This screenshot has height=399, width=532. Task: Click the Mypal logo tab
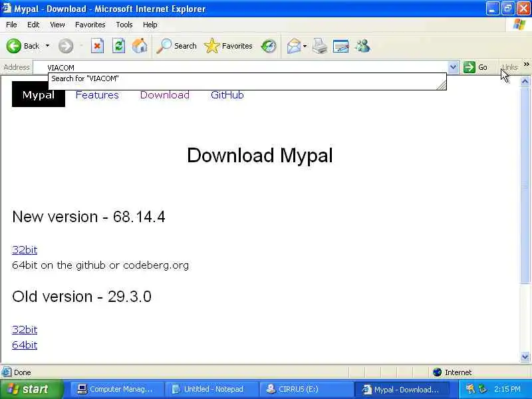click(39, 94)
